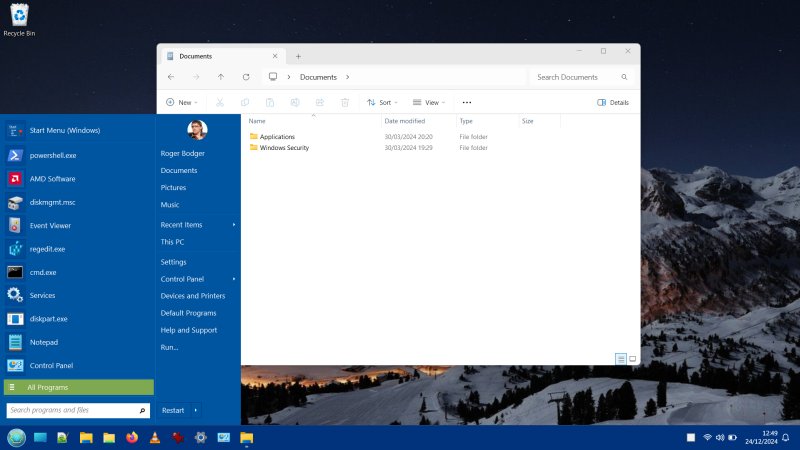
Task: Launch Event Viewer from the Start menu
Action: [50, 226]
